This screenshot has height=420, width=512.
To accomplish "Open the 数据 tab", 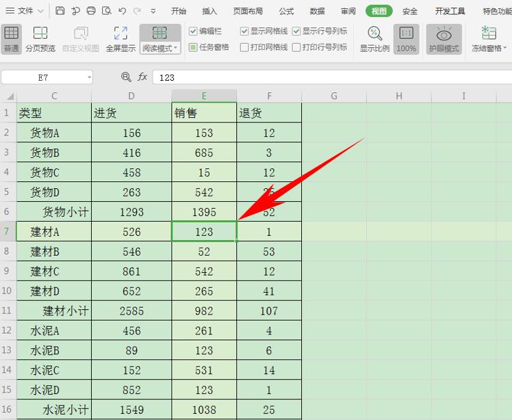I will coord(317,12).
